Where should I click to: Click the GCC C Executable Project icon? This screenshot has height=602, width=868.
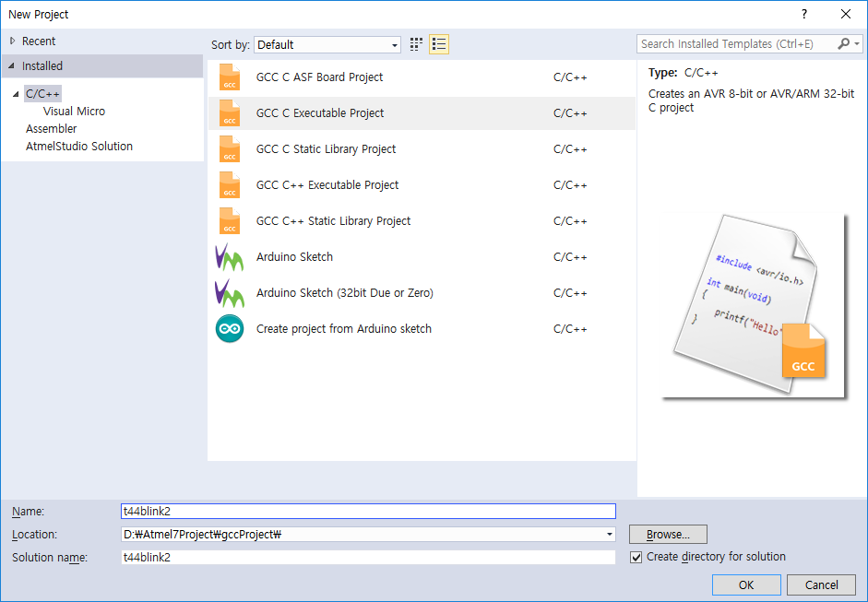pos(229,112)
